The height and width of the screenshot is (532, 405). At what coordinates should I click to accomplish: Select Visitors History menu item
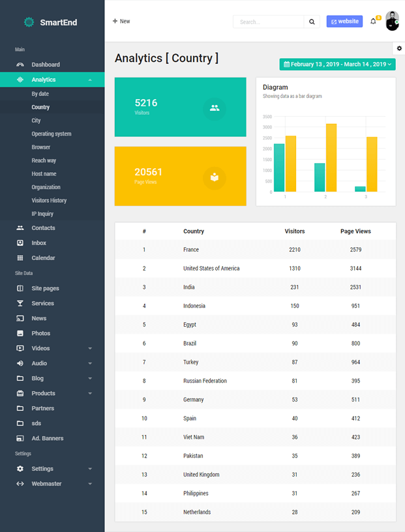49,201
